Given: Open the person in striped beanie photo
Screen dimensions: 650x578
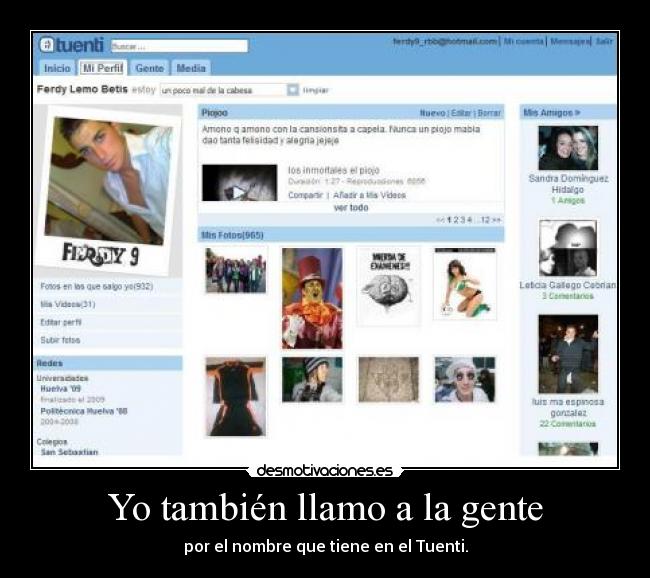Looking at the screenshot, I should tap(312, 379).
